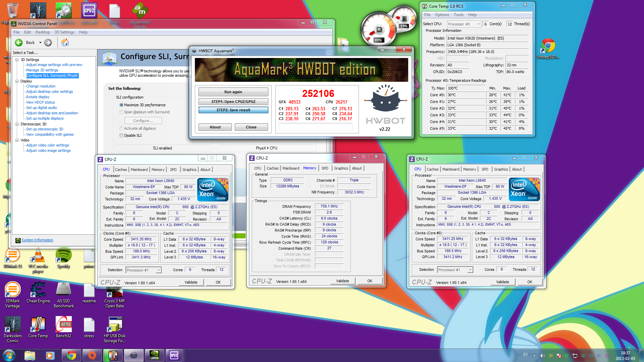
Task: Click the volume speaker tray icon
Action: [x=542, y=356]
